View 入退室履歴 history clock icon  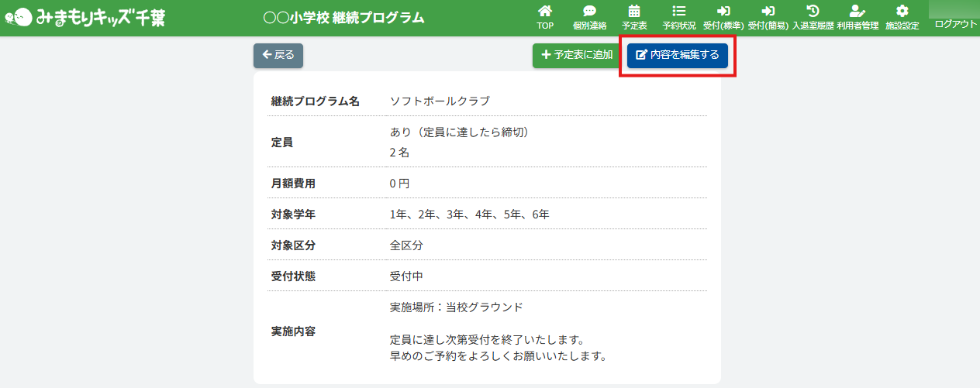(813, 12)
